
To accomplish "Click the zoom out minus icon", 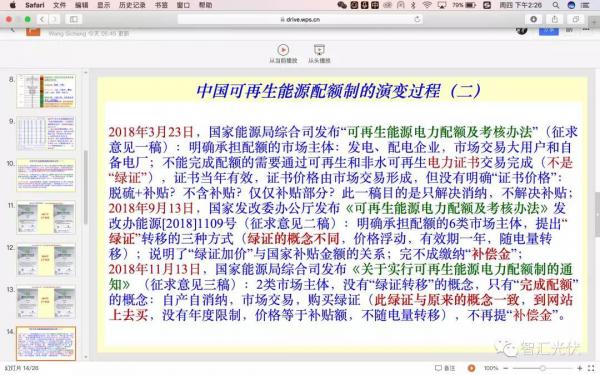I will pyautogui.click(x=505, y=368).
